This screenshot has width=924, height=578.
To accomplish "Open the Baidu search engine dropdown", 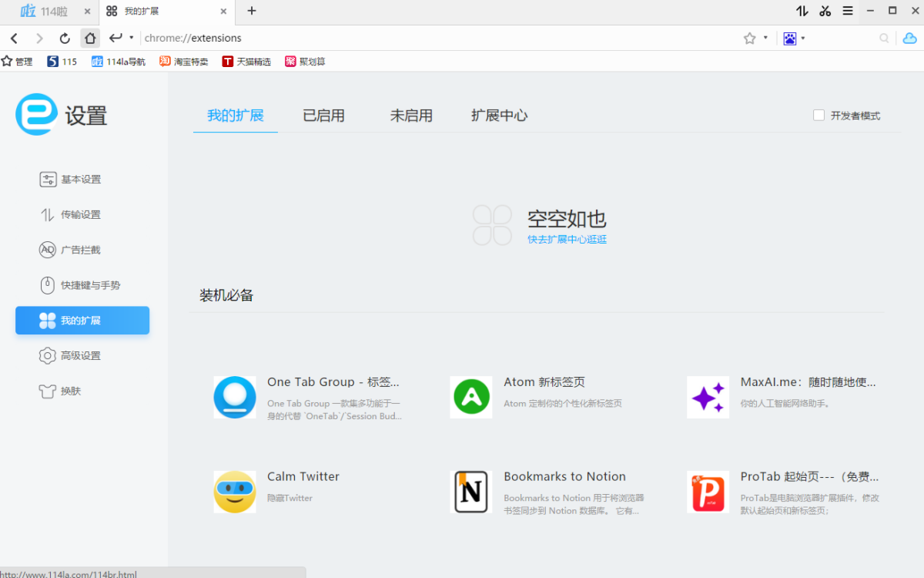I will point(794,38).
